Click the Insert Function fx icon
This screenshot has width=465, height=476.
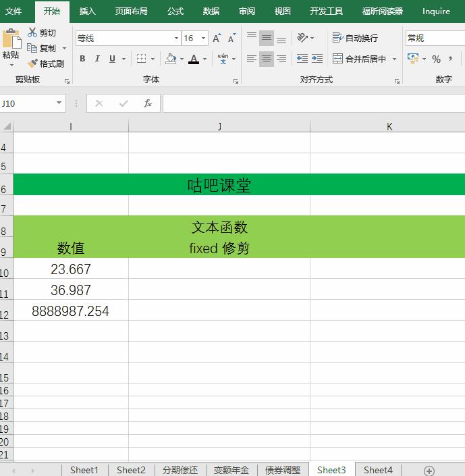coord(148,103)
